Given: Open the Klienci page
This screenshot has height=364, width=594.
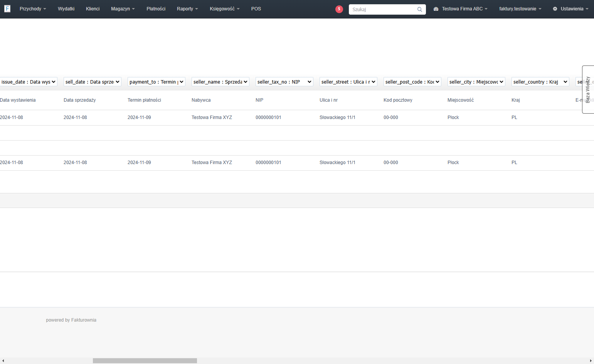Looking at the screenshot, I should pos(93,9).
